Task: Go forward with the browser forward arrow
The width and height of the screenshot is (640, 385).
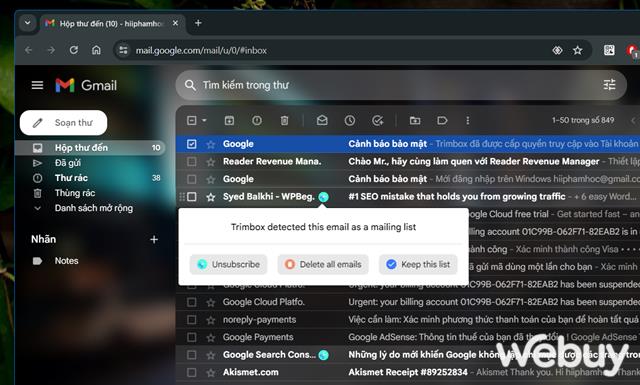Action: click(x=51, y=50)
